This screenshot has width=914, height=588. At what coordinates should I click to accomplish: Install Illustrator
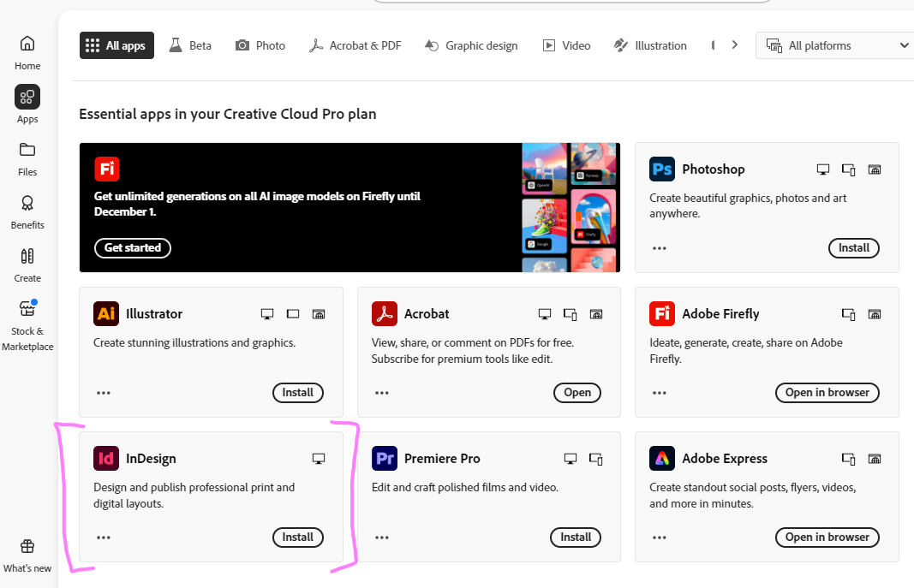(298, 393)
